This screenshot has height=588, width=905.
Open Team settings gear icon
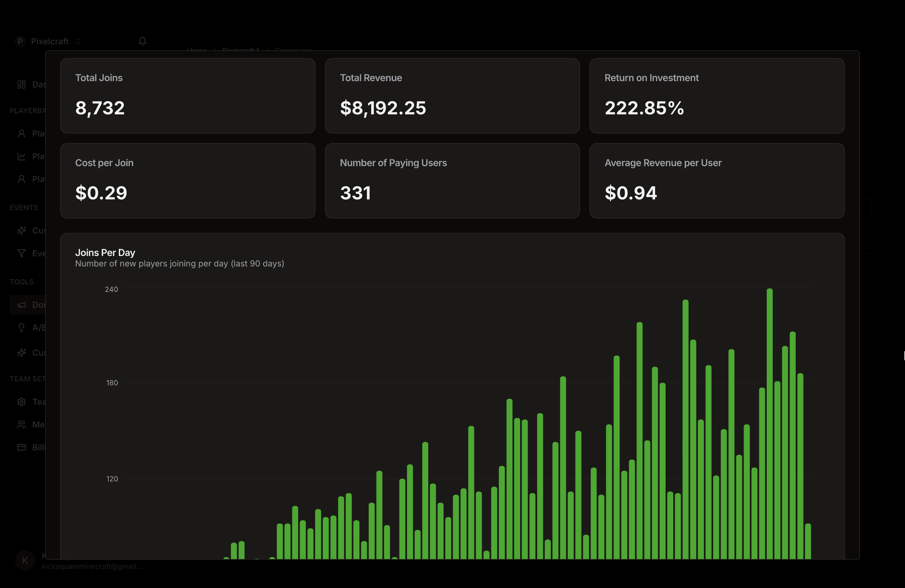pyautogui.click(x=22, y=402)
